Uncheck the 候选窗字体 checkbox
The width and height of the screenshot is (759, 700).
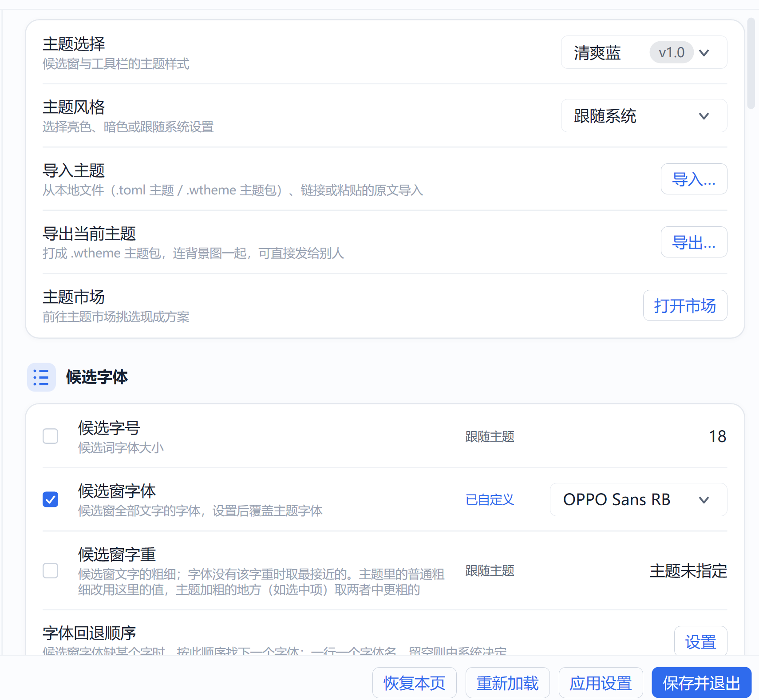pos(51,499)
